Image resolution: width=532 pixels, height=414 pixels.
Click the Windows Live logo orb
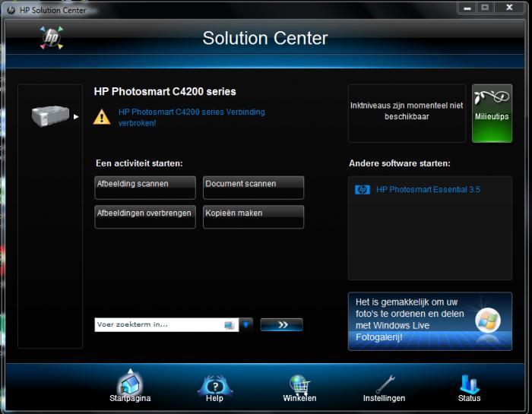point(488,321)
